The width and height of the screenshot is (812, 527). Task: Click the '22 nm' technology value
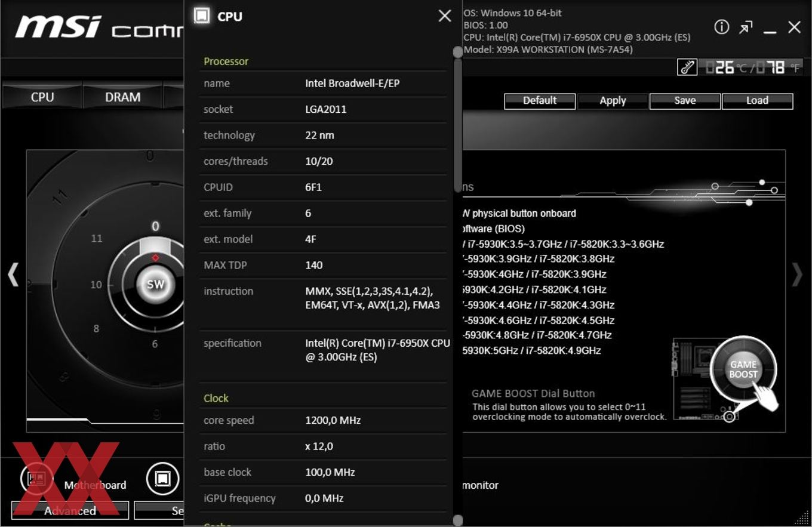click(320, 135)
